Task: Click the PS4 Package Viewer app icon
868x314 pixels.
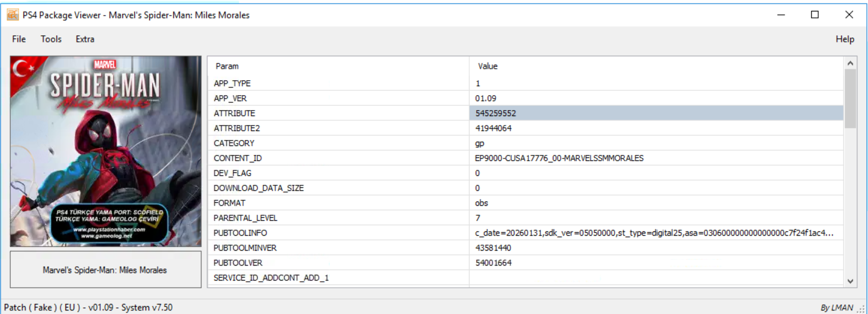Action: pyautogui.click(x=12, y=15)
